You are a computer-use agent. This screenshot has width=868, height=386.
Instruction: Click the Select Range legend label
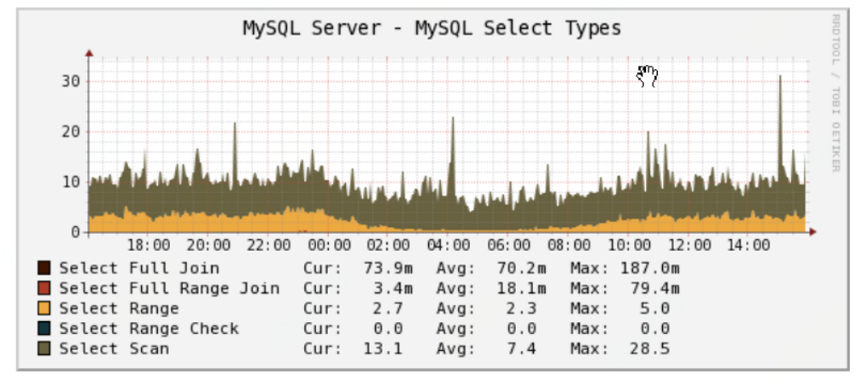coord(119,308)
